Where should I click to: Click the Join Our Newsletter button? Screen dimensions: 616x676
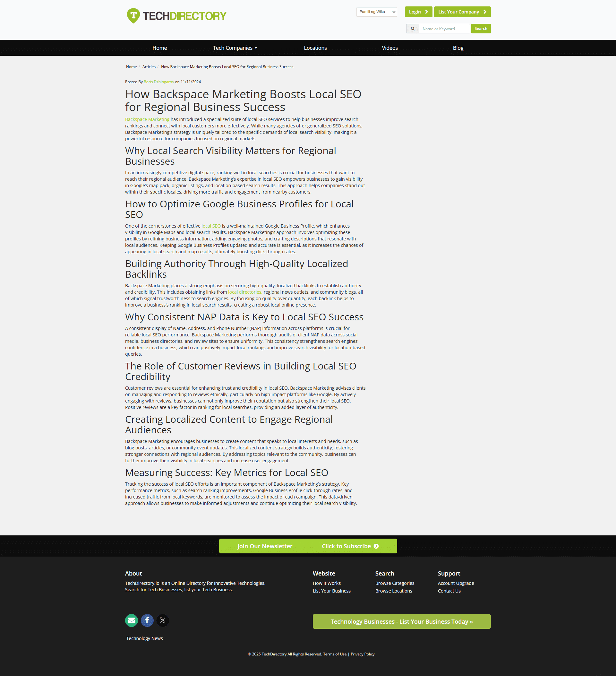[x=265, y=545]
